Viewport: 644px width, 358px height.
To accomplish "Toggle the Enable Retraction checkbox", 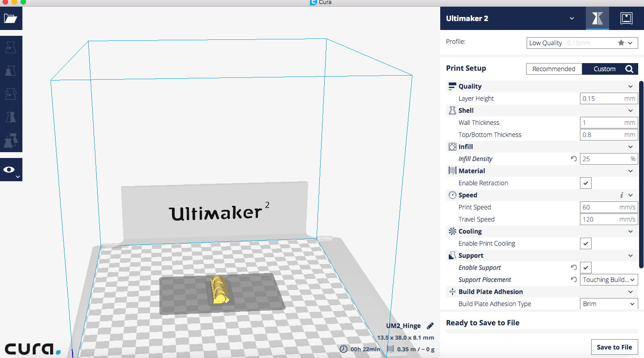I will [586, 183].
